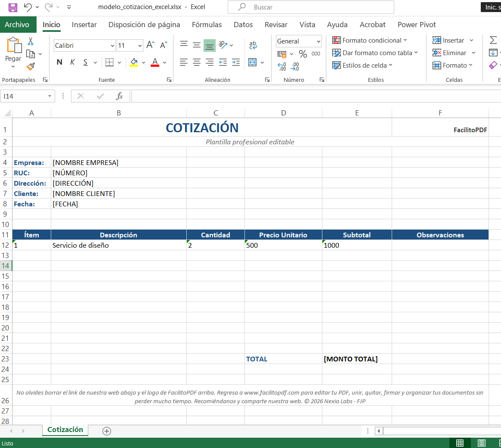The image size is (501, 448).
Task: Select the Cotización sheet tab
Action: click(65, 429)
